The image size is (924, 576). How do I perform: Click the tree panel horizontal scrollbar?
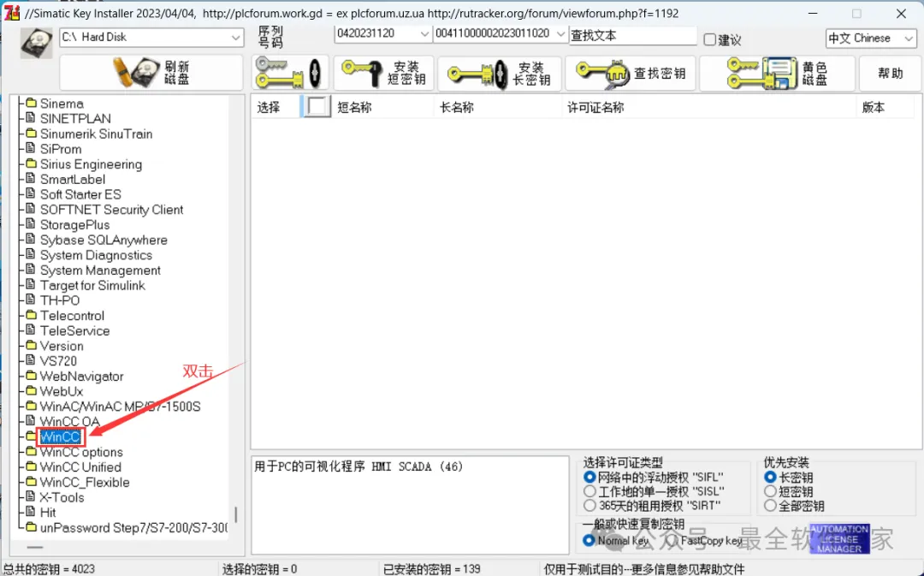coord(35,547)
